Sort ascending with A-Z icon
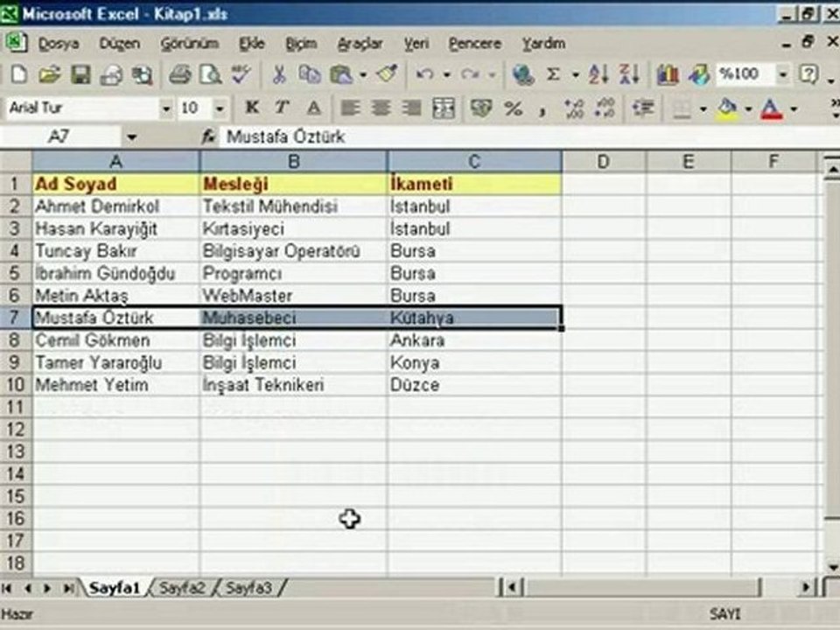 pyautogui.click(x=598, y=74)
